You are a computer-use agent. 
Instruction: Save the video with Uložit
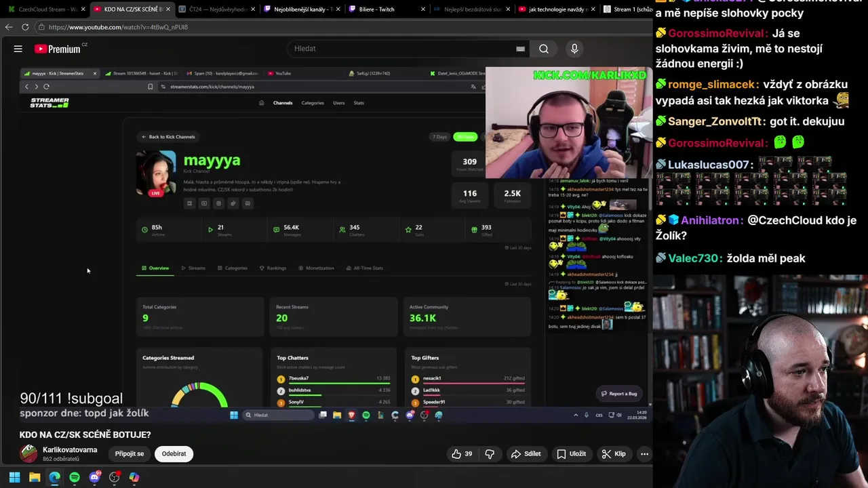(x=571, y=454)
